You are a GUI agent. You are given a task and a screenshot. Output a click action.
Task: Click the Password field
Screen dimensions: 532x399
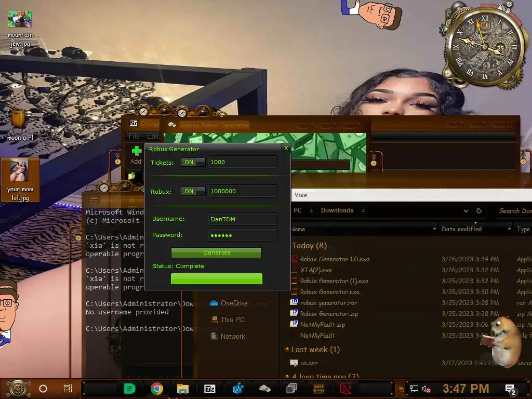pos(243,235)
